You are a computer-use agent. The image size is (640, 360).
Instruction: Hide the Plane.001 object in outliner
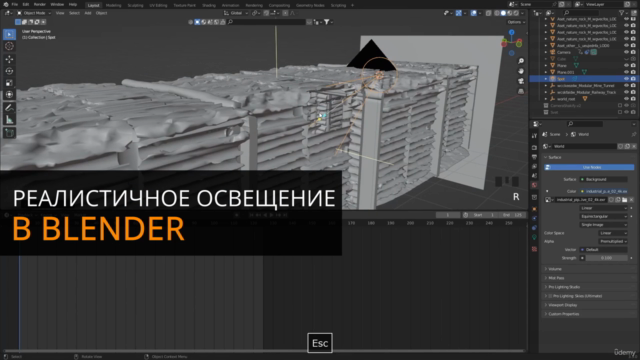626,72
